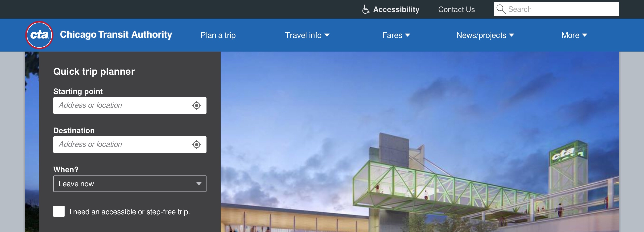Click the wheelchair accessibility icon
Viewport: 644px width, 232px height.
[366, 9]
